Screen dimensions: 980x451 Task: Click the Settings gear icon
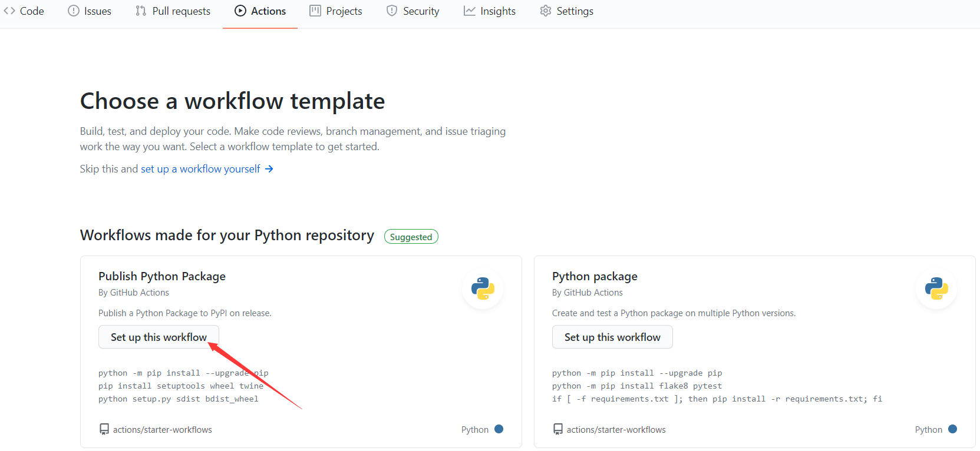tap(546, 11)
